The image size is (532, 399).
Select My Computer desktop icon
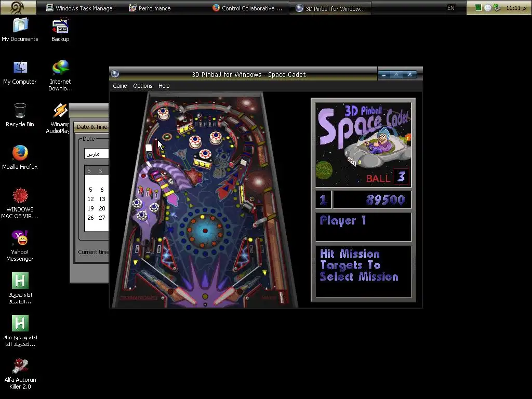20,73
